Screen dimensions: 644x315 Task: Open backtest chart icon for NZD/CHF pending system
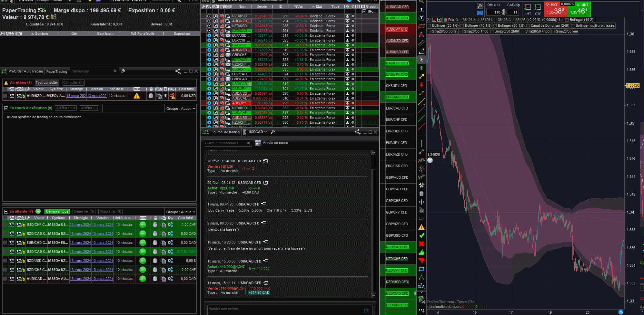21,270
